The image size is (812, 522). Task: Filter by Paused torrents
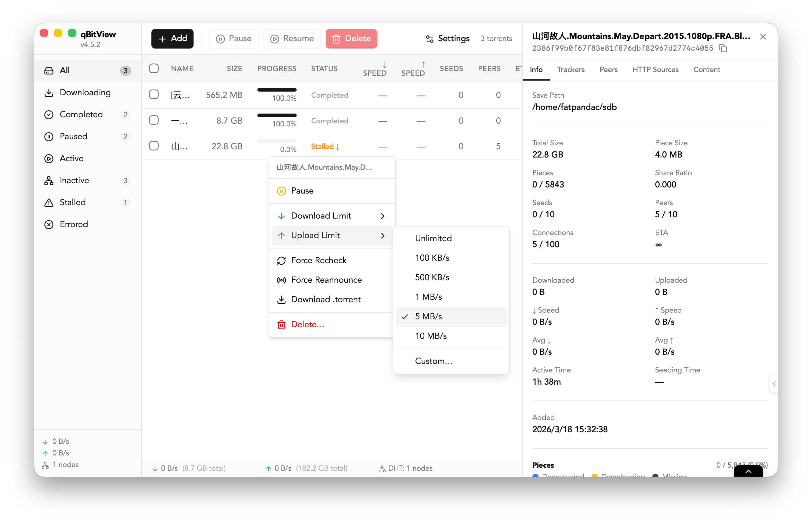(87, 136)
